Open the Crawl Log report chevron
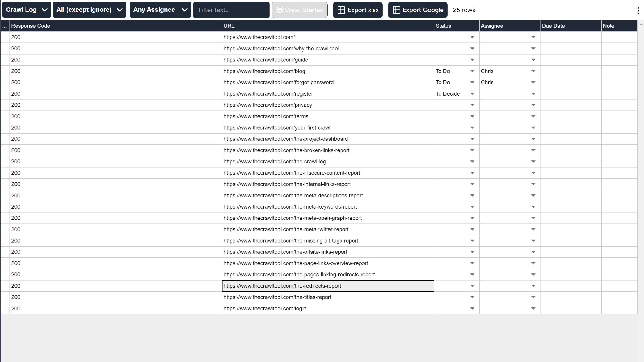Viewport: 644px width, 362px height. click(x=45, y=10)
